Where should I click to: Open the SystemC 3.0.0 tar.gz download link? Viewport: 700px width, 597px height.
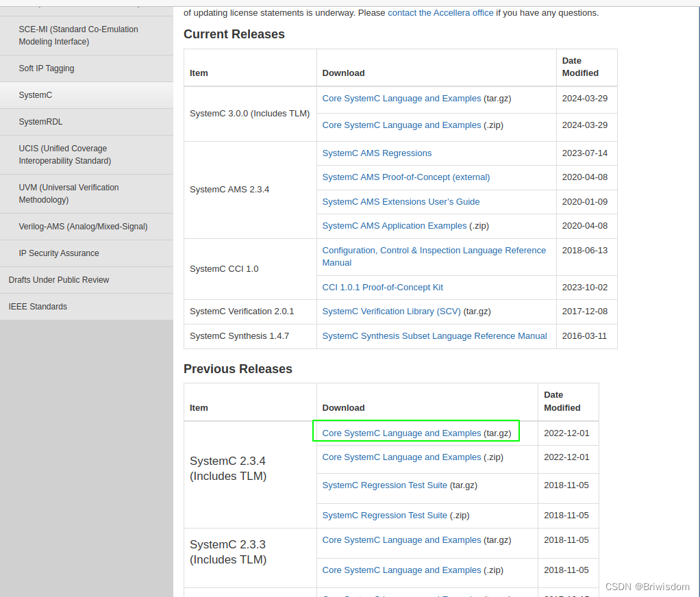point(401,98)
